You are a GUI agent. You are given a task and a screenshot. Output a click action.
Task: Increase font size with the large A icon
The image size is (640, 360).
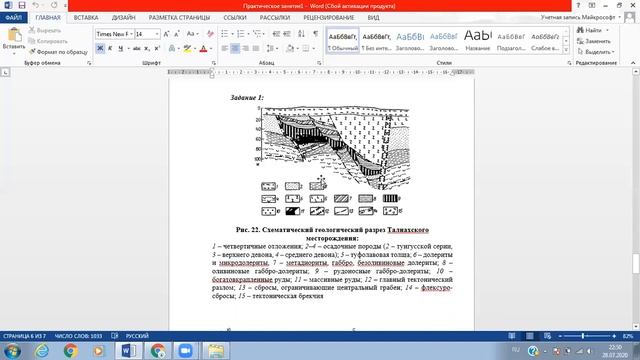(x=166, y=34)
